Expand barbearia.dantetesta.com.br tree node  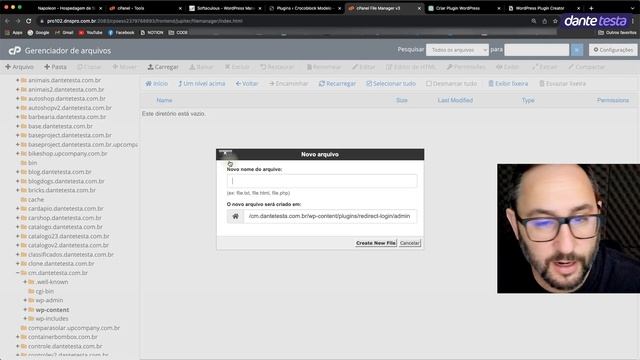18,117
